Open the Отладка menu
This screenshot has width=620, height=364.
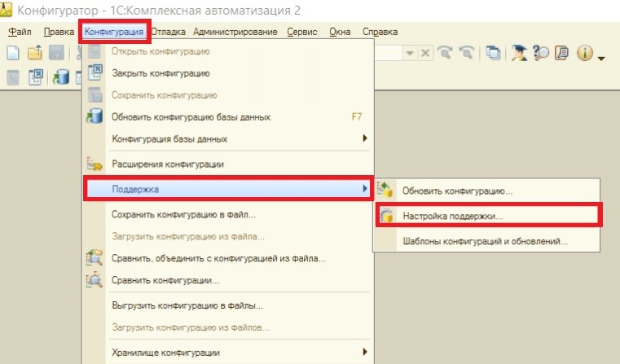click(x=169, y=32)
